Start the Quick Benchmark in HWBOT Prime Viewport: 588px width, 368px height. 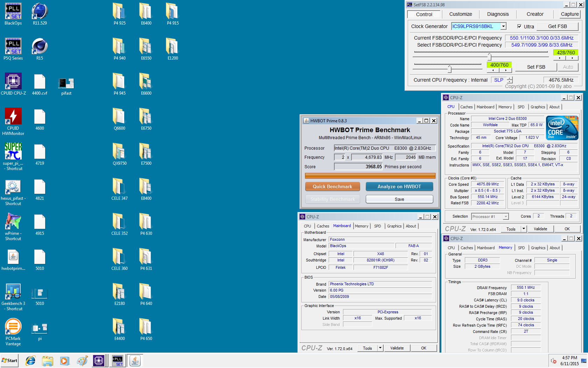coord(332,186)
